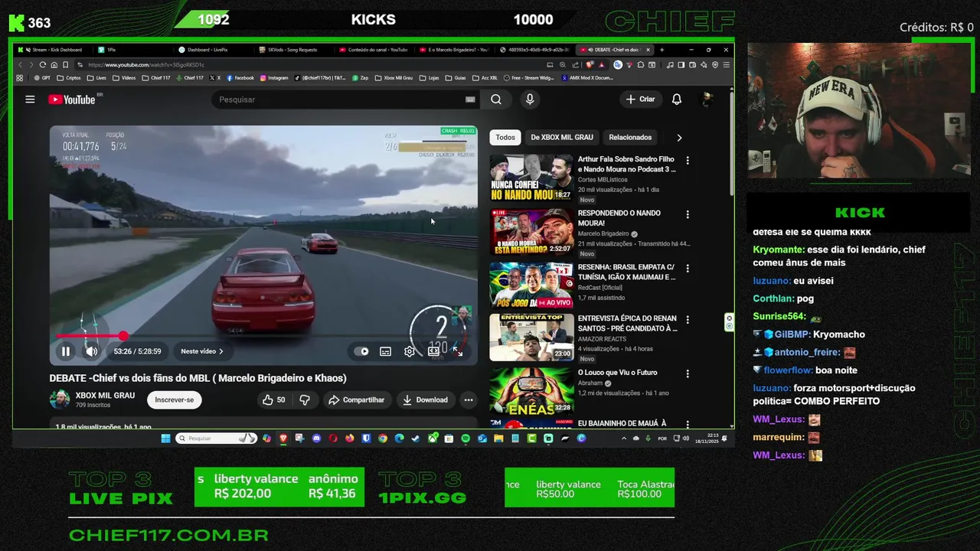Dislike the video with thumbs down
980x551 pixels.
[305, 399]
